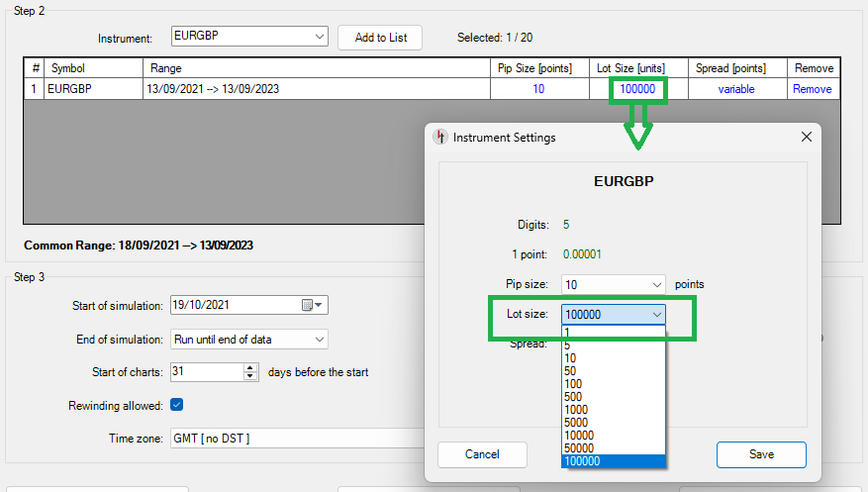This screenshot has height=492, width=868.
Task: Choose 50000 in the lot size list
Action: click(x=580, y=448)
